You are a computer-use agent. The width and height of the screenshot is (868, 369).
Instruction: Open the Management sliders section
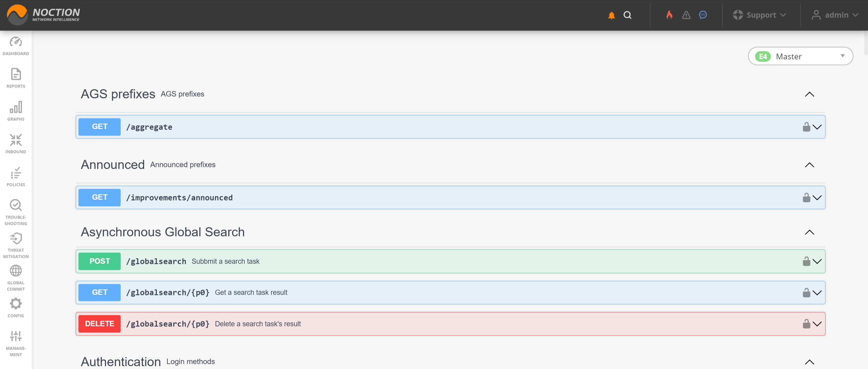(16, 343)
